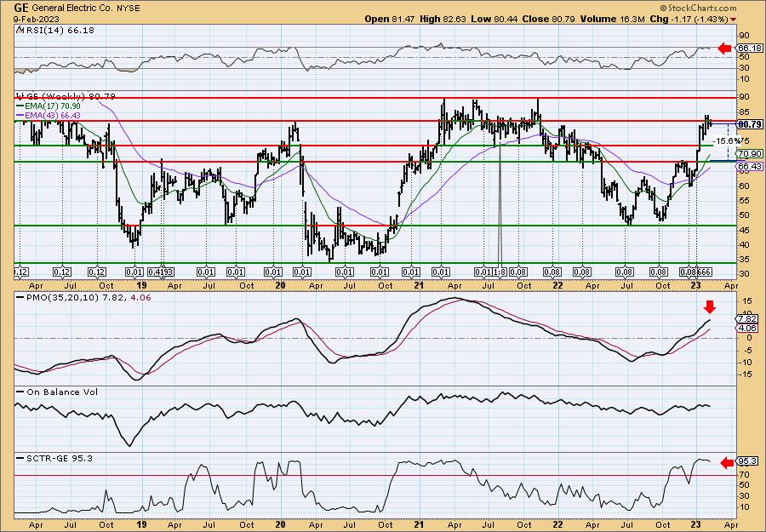Screen dimensions: 766x532
Task: Click the Chg -1.17 (-1.43%) value
Action: (x=689, y=19)
